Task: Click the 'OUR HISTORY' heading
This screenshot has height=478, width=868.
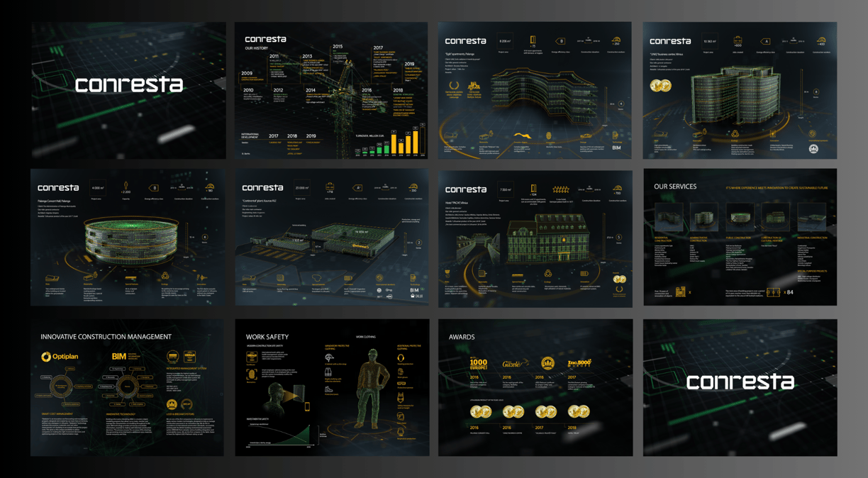Action: point(257,48)
